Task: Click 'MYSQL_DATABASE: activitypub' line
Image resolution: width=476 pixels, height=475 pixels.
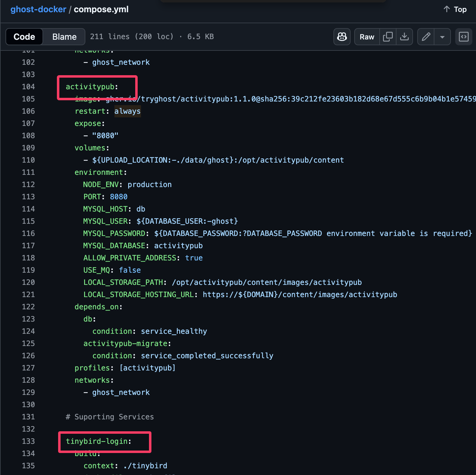Action: [143, 246]
